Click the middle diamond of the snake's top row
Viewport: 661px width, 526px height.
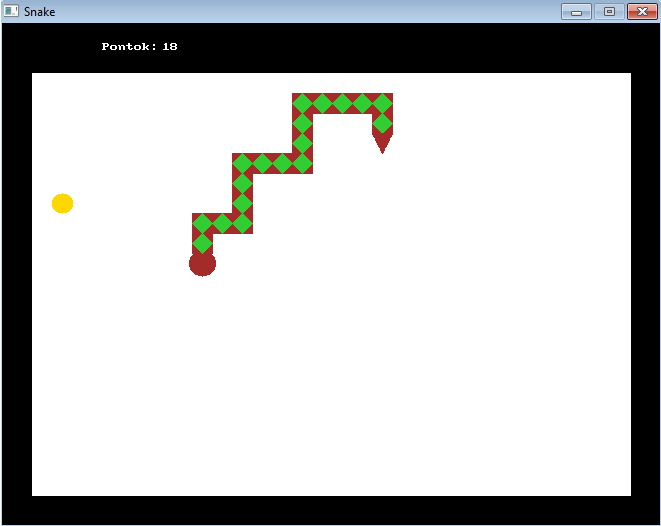pyautogui.click(x=342, y=103)
